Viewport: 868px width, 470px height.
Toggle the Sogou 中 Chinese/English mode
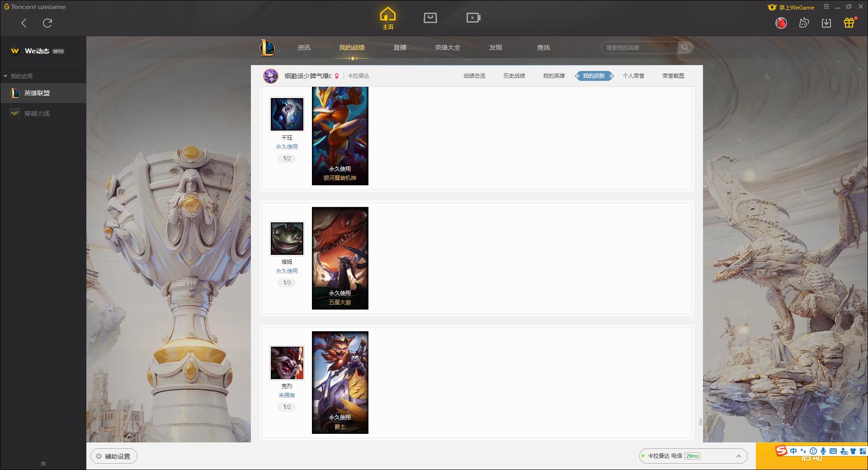point(793,451)
